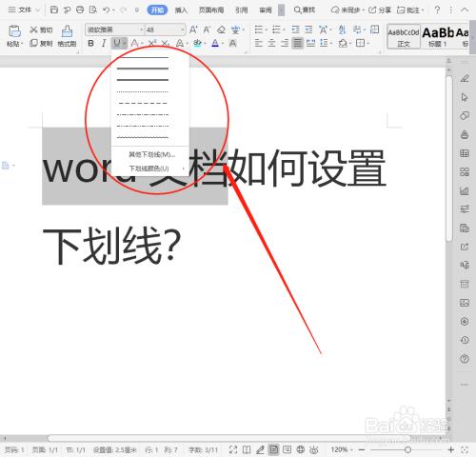The width and height of the screenshot is (476, 457).
Task: Click the fullscreen icon in status bar
Action: point(233,449)
